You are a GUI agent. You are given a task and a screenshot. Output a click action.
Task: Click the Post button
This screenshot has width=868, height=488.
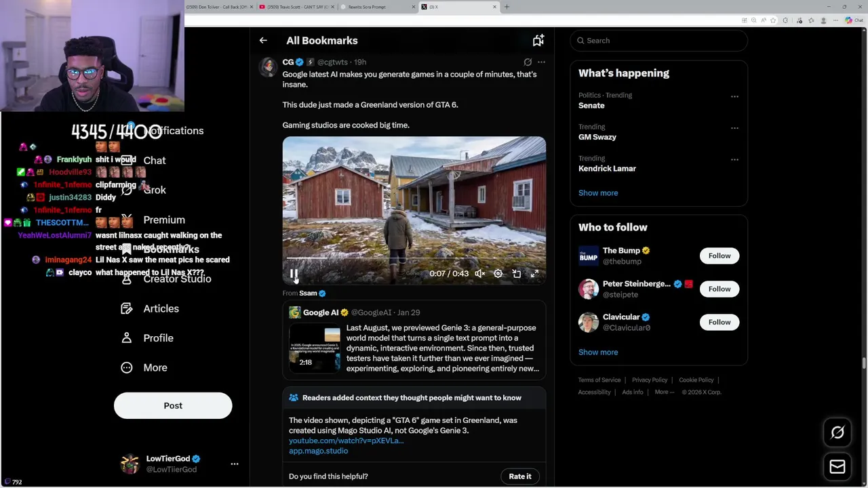(x=173, y=405)
